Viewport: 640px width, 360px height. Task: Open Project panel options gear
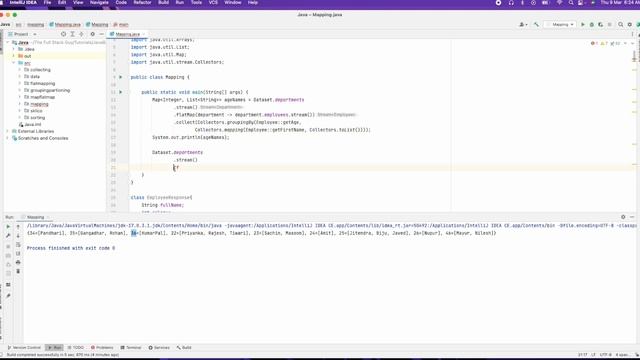point(93,34)
